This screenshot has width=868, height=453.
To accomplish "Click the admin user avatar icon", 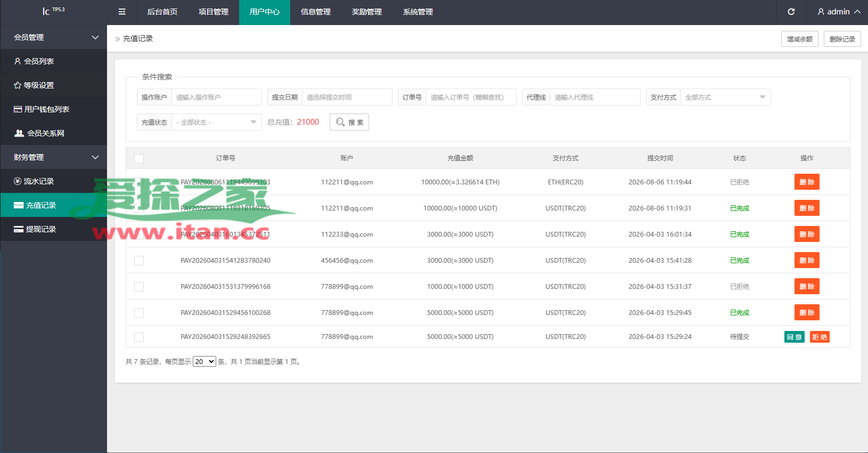I will pyautogui.click(x=821, y=12).
